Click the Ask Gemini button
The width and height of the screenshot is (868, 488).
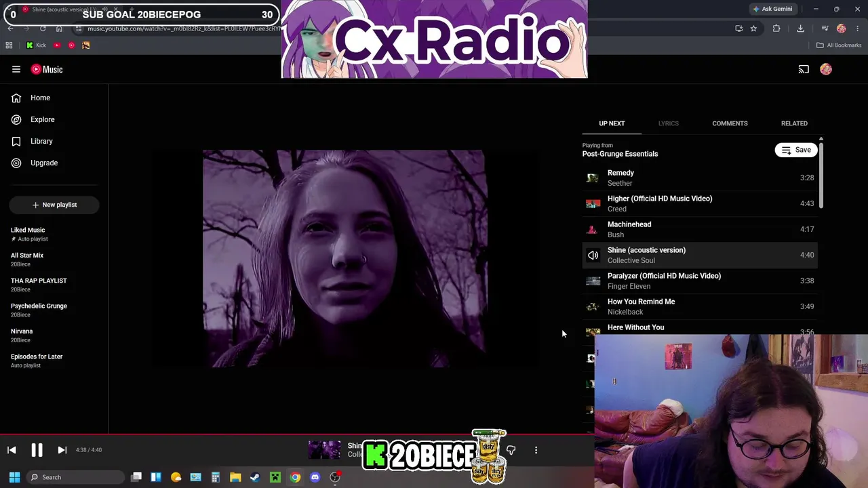(772, 9)
